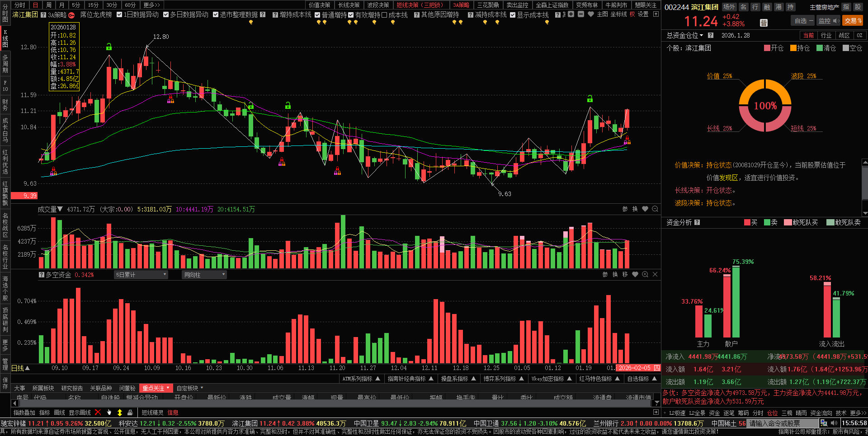Click the heart icon in 多空资金 panel header
The height and width of the screenshot is (436, 868).
tap(635, 274)
